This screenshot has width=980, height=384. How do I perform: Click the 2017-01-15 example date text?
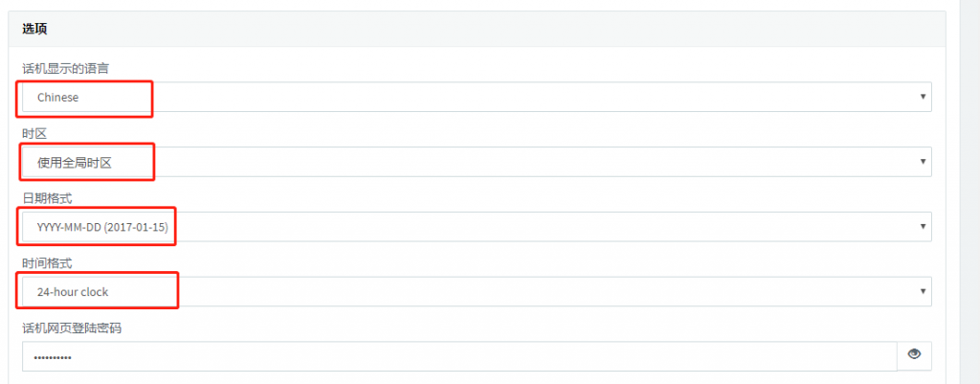click(137, 227)
